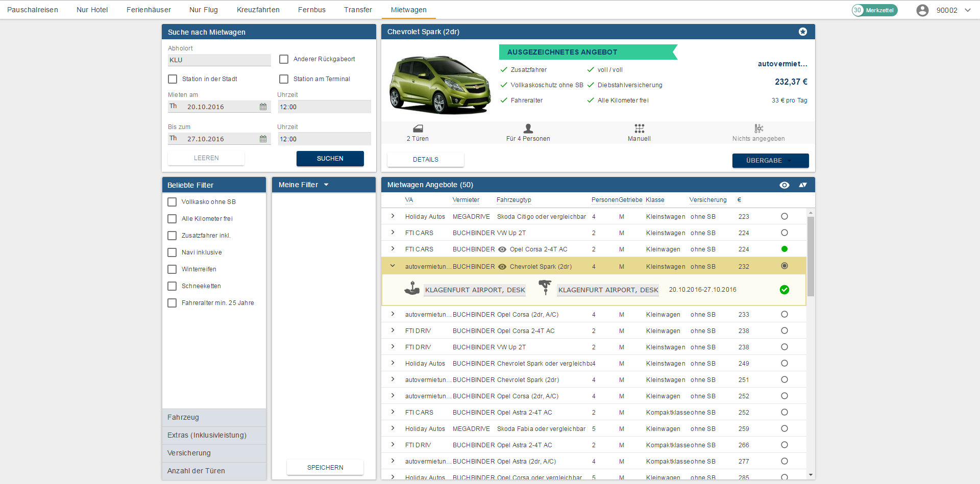Image resolution: width=980 pixels, height=484 pixels.
Task: Click the star favorite icon on Chevrolet Spark panel
Action: (x=802, y=32)
